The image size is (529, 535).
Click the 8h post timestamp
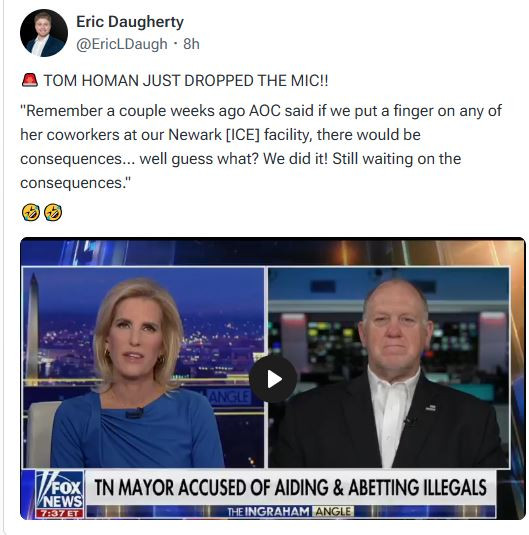tap(191, 44)
